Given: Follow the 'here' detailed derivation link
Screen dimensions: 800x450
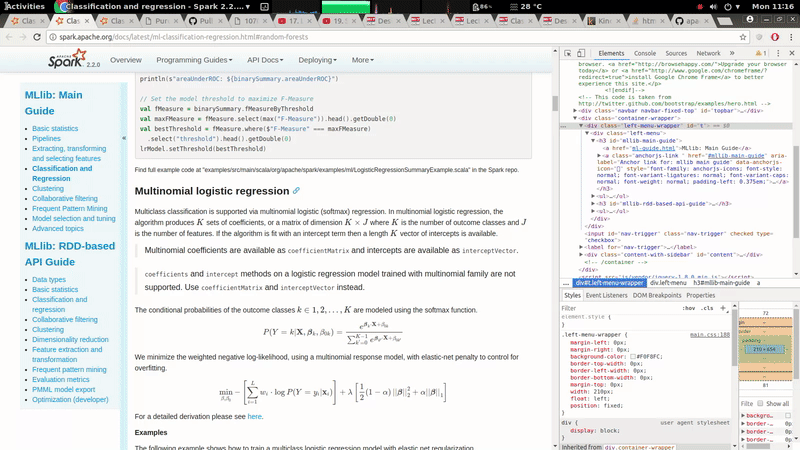Looking at the screenshot, I should [x=254, y=416].
